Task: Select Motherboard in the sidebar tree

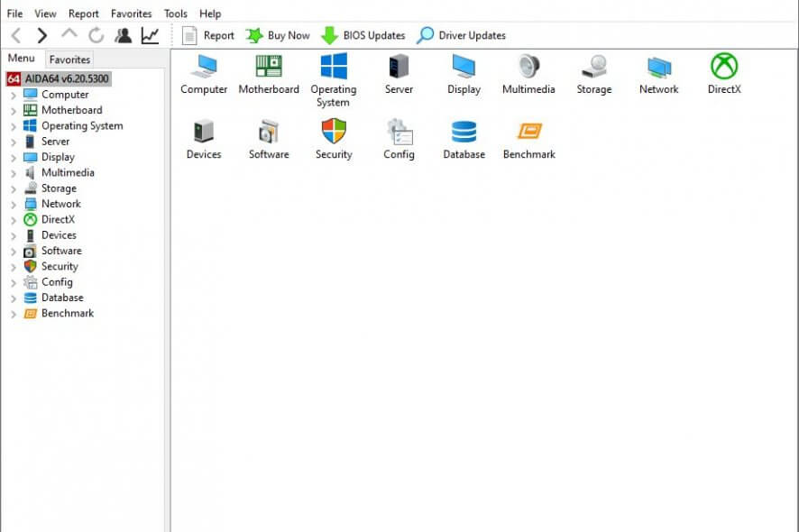Action: point(72,110)
